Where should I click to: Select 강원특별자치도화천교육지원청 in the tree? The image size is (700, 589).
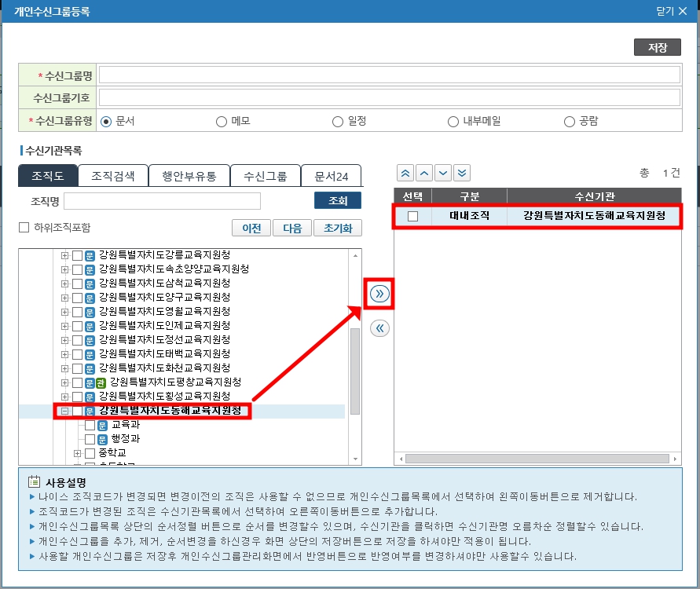click(165, 368)
